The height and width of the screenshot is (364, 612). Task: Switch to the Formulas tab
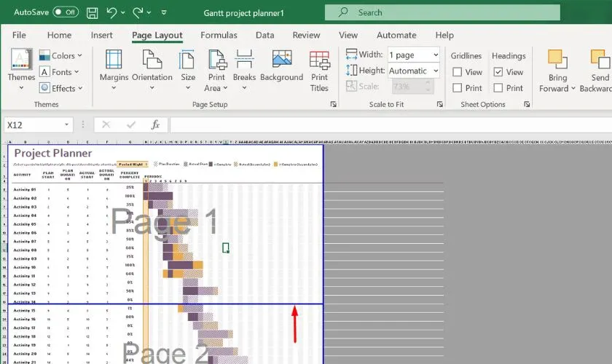219,35
